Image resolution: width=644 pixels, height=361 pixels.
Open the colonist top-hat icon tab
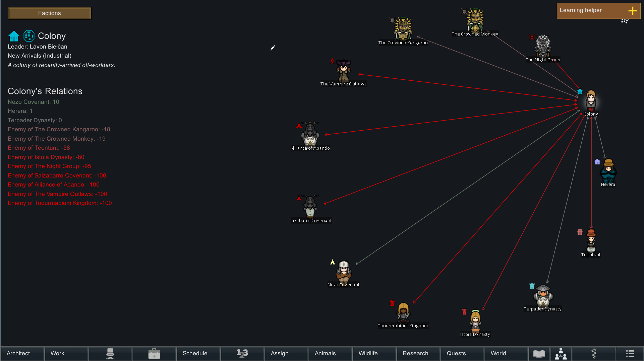tap(110, 354)
